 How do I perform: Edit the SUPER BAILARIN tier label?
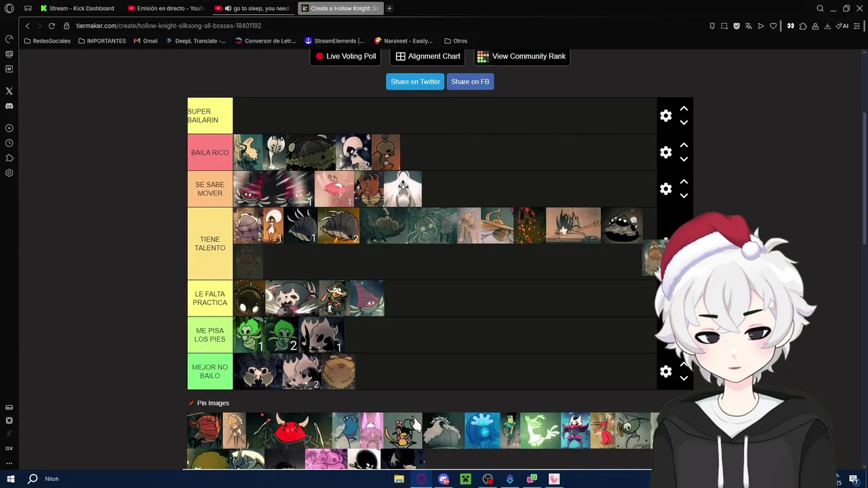(210, 116)
